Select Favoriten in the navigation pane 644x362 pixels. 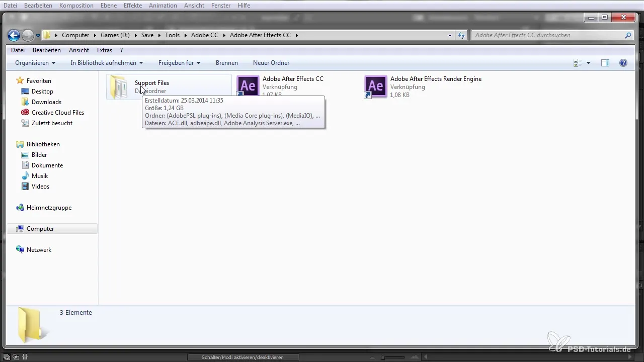pos(39,81)
